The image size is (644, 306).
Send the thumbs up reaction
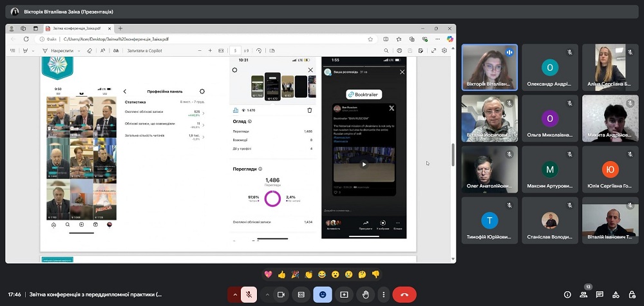[281, 274]
